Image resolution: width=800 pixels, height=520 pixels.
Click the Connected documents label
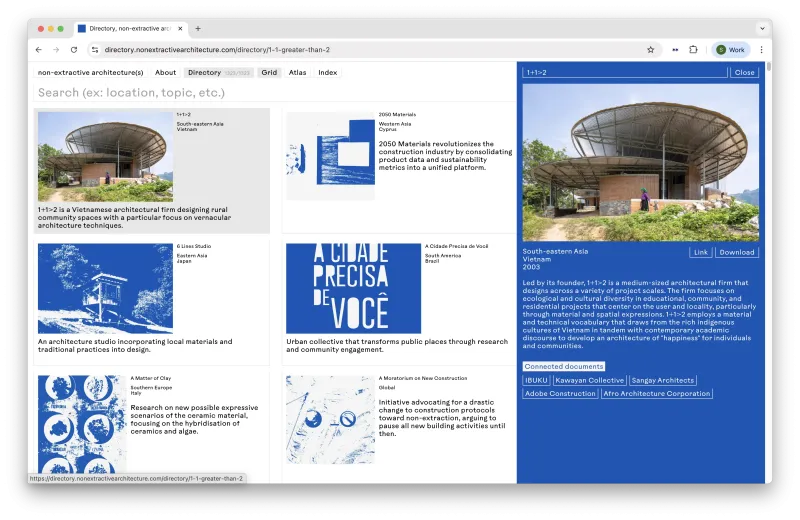564,366
